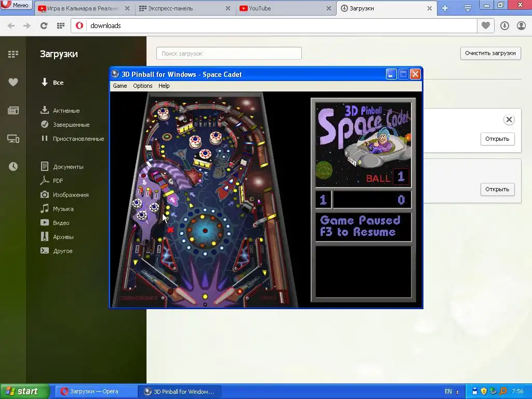
Task: Close the YouTube tab
Action: click(x=329, y=8)
